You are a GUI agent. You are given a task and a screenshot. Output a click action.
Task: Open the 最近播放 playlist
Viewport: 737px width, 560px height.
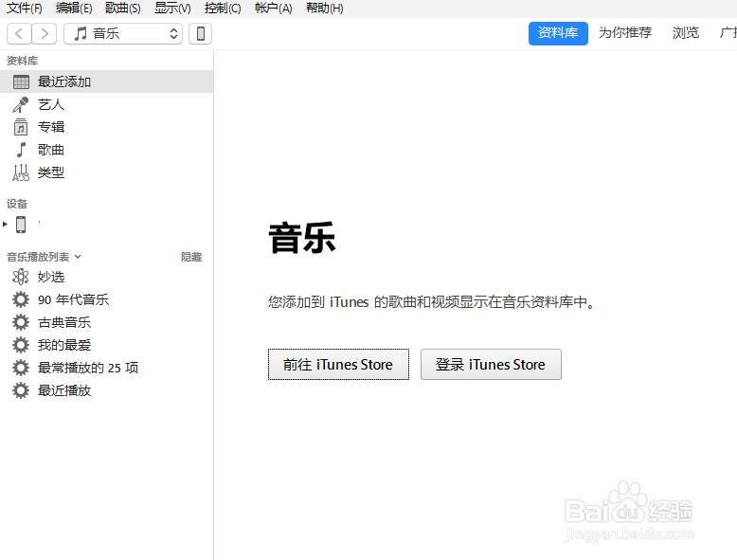click(107, 390)
